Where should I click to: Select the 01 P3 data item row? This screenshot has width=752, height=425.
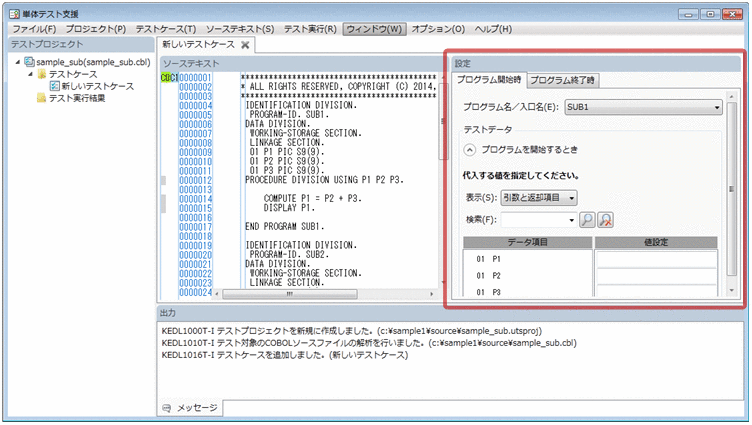(x=528, y=292)
